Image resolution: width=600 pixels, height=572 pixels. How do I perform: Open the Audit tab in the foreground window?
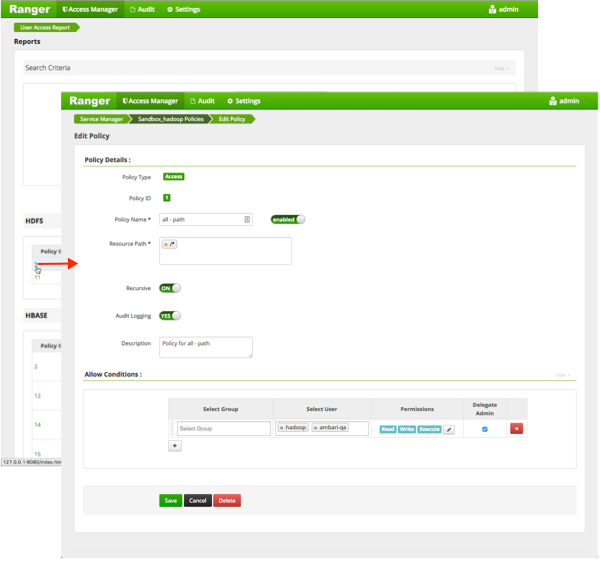[201, 101]
